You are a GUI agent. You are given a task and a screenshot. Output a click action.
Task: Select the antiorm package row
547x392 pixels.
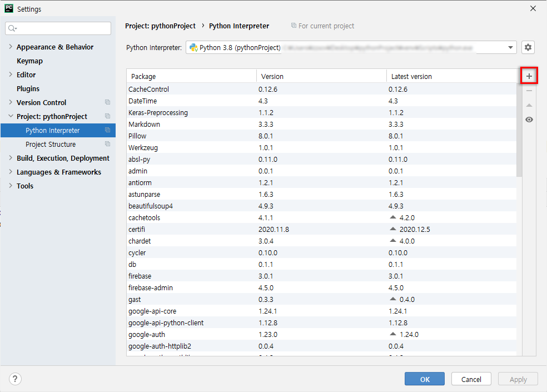(322, 182)
